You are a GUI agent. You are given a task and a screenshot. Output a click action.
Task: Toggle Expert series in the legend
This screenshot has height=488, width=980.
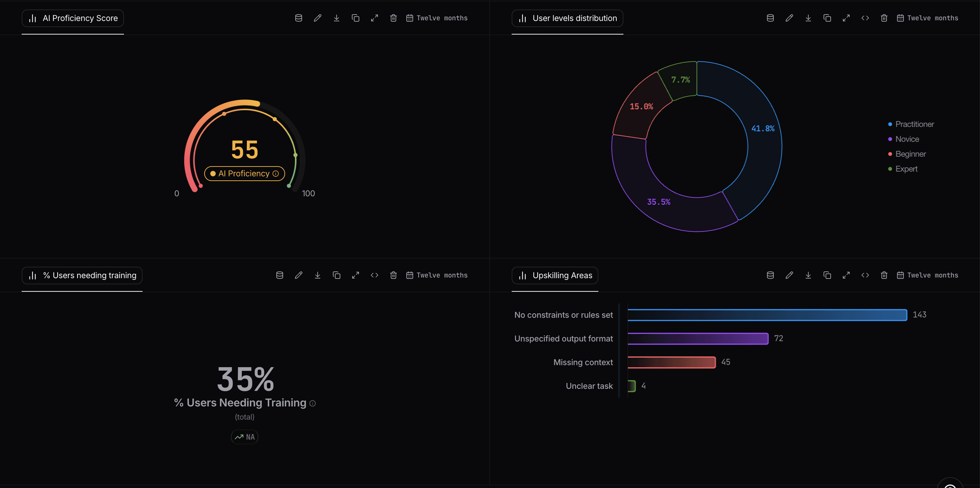(903, 169)
